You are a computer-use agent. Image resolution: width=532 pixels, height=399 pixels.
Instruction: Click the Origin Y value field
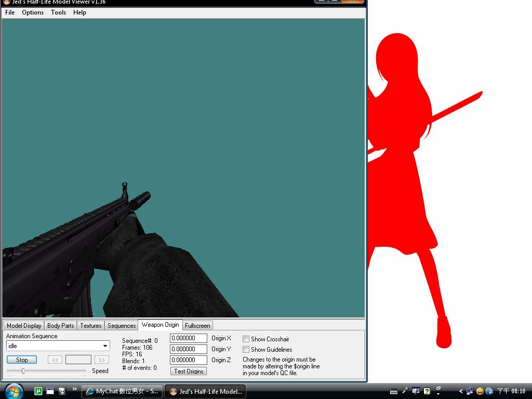click(x=188, y=349)
